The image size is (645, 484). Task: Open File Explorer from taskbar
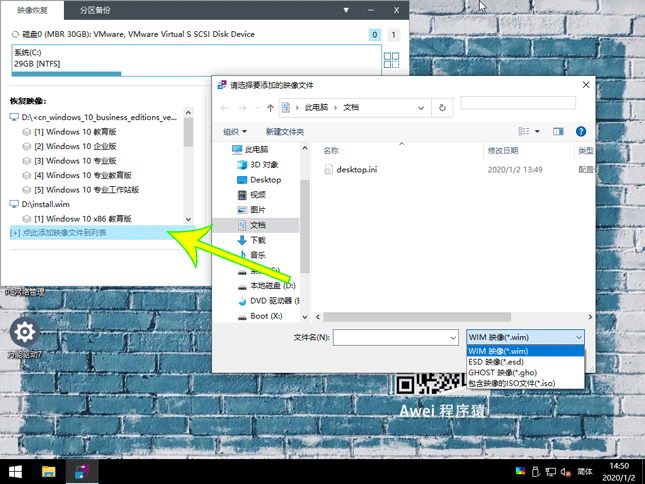pyautogui.click(x=49, y=472)
